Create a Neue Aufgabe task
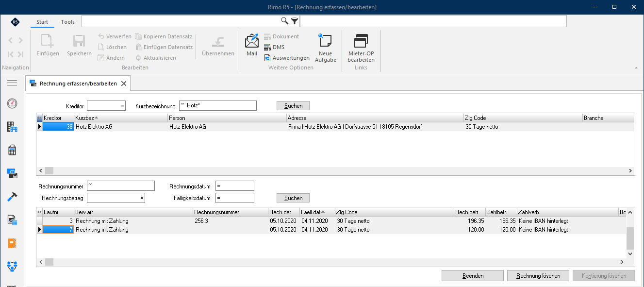This screenshot has width=644, height=287. 326,48
